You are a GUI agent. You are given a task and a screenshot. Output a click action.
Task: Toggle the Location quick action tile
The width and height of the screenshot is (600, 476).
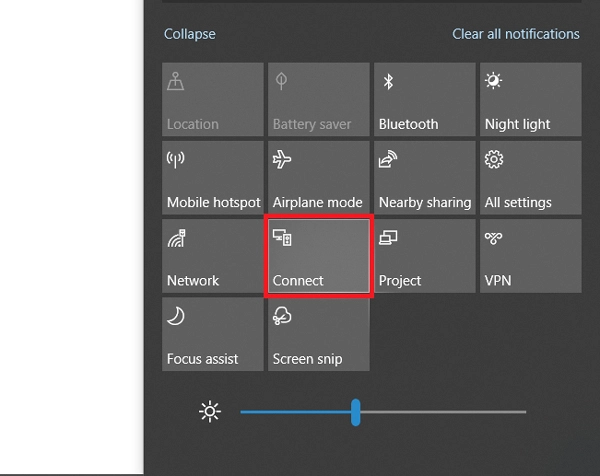[213, 99]
